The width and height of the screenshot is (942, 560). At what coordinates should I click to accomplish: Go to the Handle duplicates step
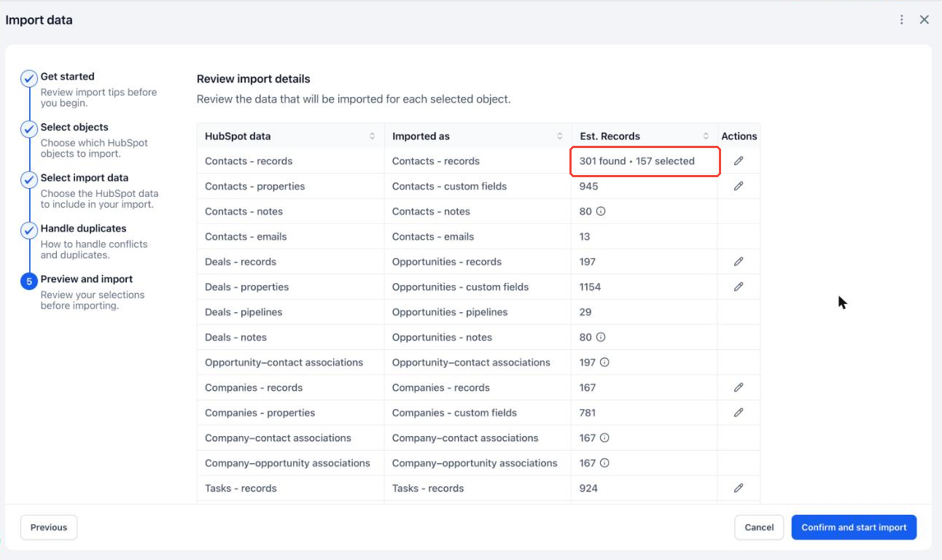coord(83,228)
